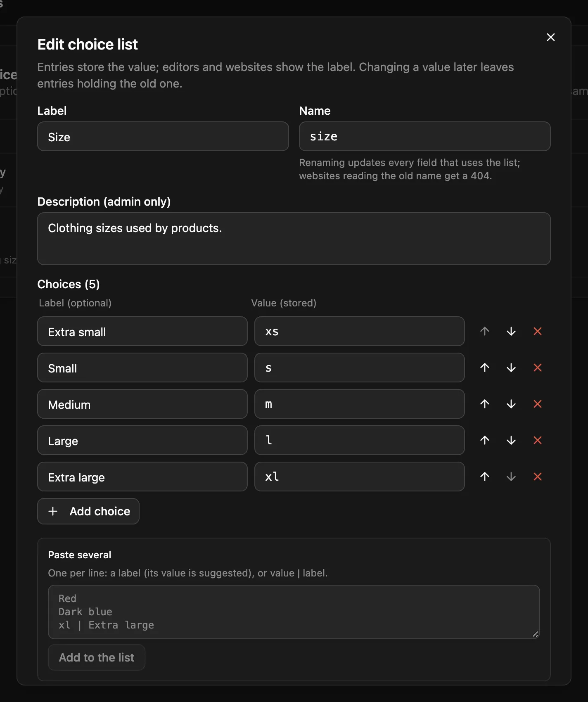
Task: Move Medium choice down
Action: (511, 404)
